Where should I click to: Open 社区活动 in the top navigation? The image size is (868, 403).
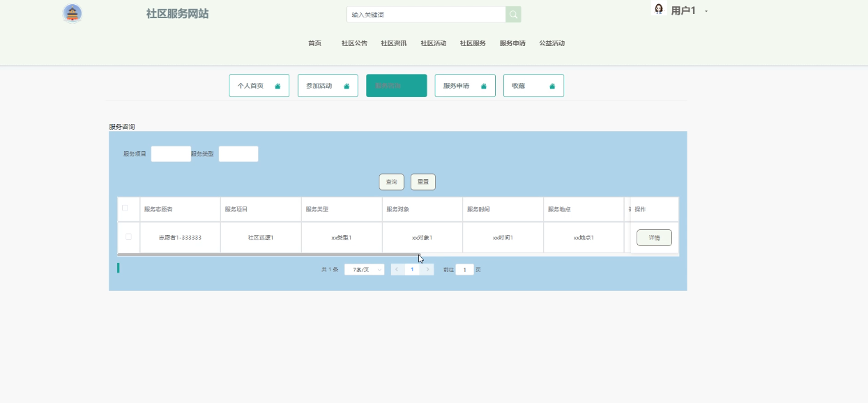click(x=434, y=43)
